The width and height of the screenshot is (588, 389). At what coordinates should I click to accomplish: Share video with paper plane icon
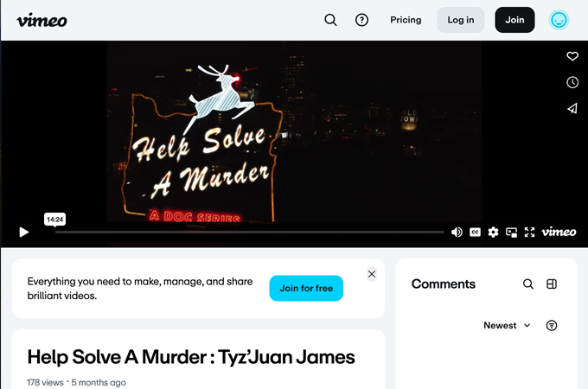coord(572,109)
